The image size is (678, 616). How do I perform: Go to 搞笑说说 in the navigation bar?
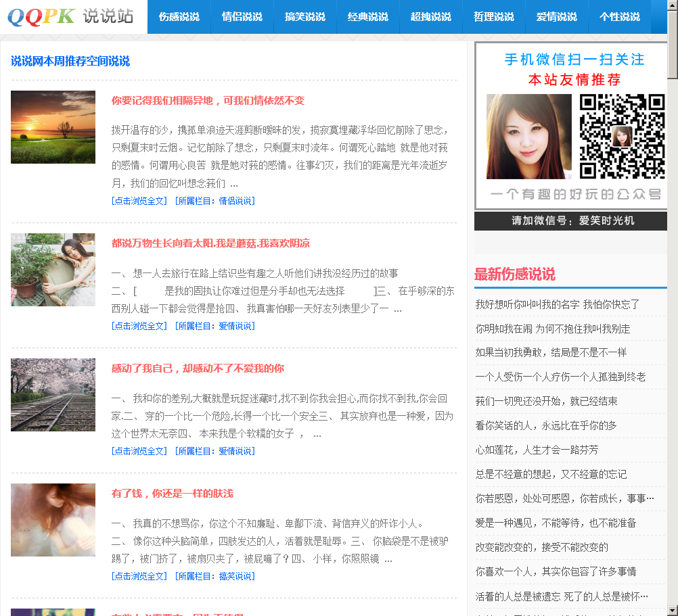pyautogui.click(x=305, y=17)
